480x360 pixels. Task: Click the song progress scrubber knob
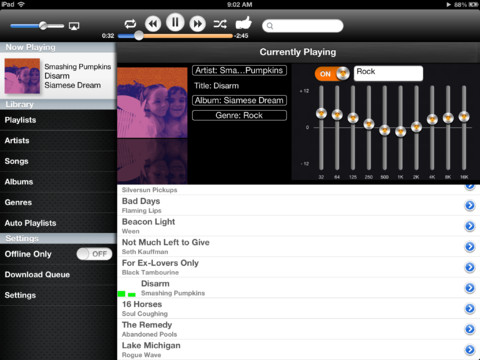139,36
